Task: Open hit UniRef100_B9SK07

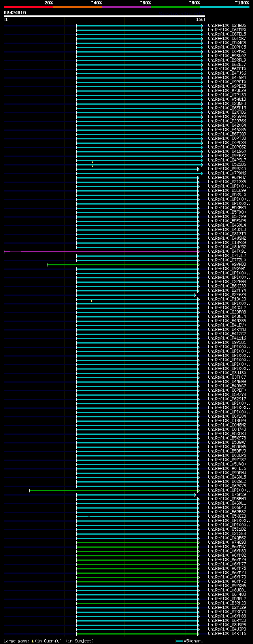Action: (227, 56)
